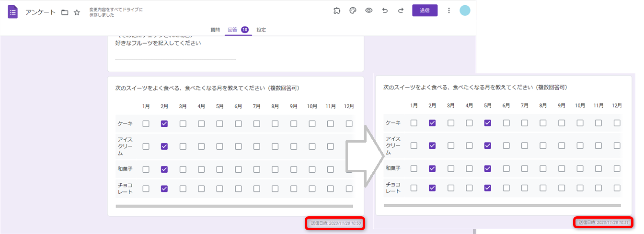The image size is (644, 234).
Task: Star the アンケート form
Action: tap(77, 12)
